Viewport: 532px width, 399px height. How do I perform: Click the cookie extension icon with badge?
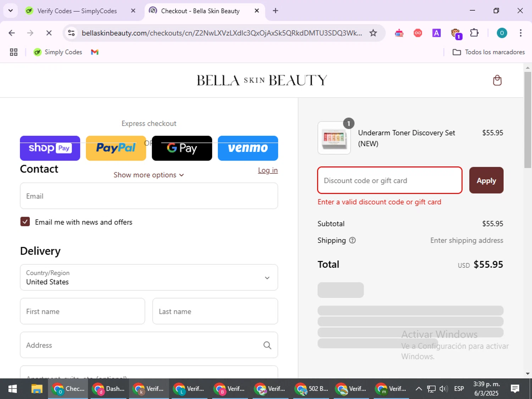coord(456,34)
